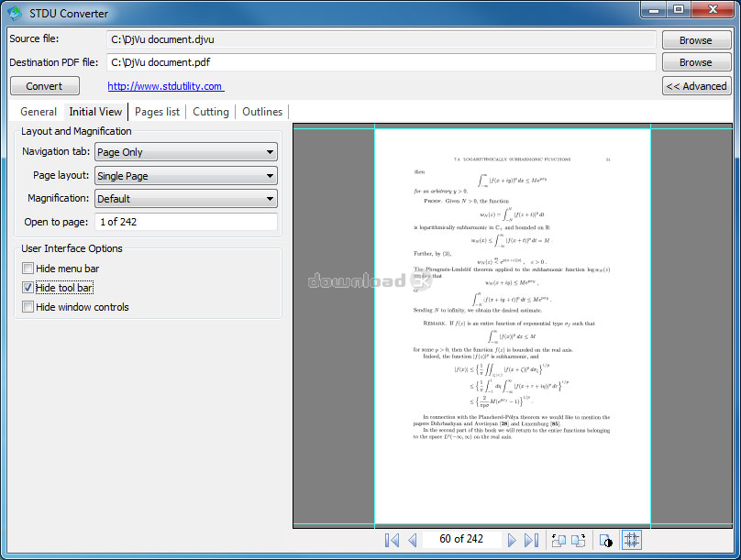This screenshot has height=560, width=741.
Task: Maximize the STDU Converter window
Action: pos(679,10)
